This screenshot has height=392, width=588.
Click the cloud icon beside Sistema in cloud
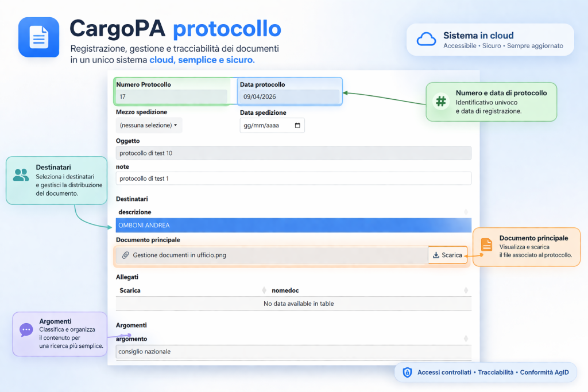point(427,40)
